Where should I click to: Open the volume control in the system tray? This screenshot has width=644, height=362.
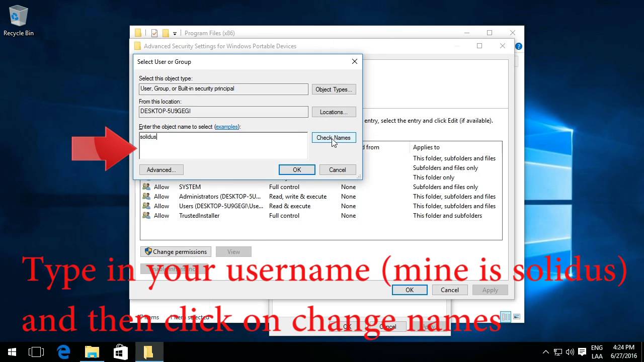[x=570, y=352]
